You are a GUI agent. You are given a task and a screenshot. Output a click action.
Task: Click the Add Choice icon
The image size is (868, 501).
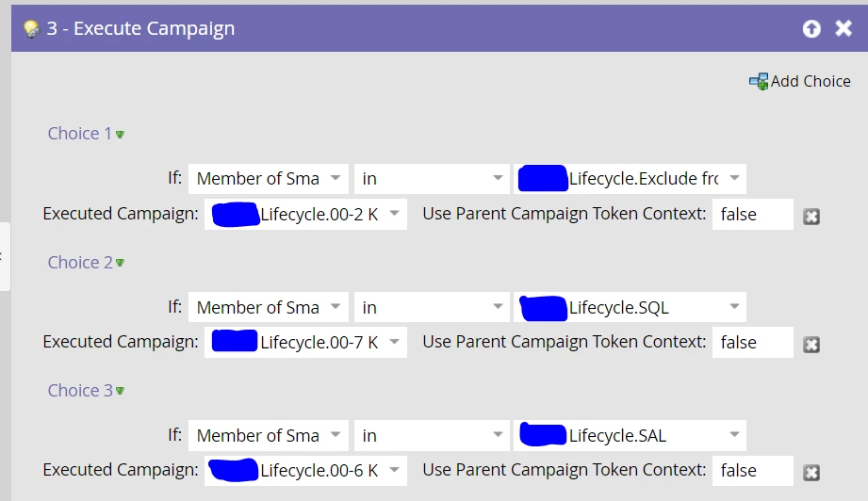(x=758, y=82)
